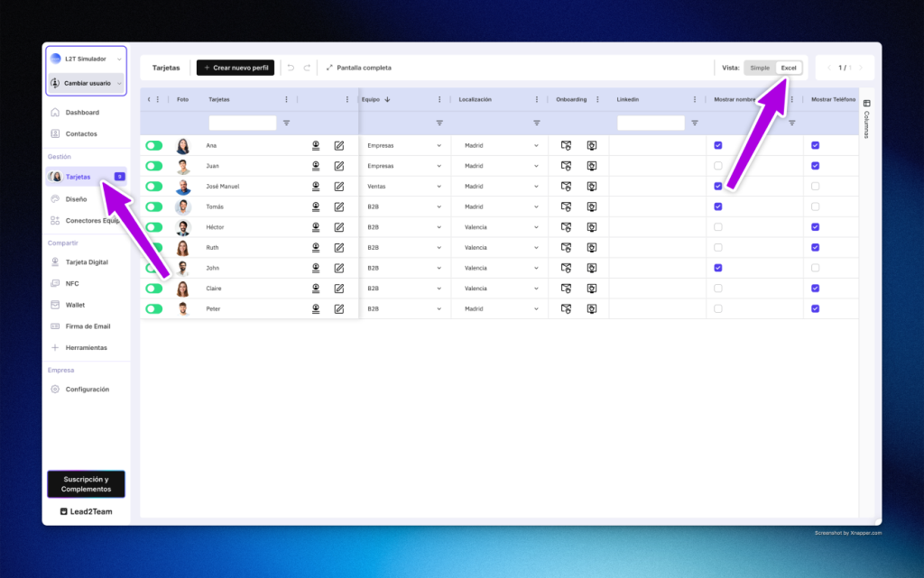Image resolution: width=924 pixels, height=578 pixels.
Task: Click the download icon in Juan's row
Action: tap(316, 166)
